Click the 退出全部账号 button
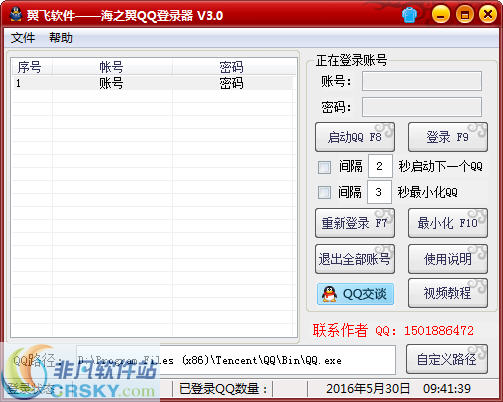 pos(355,259)
